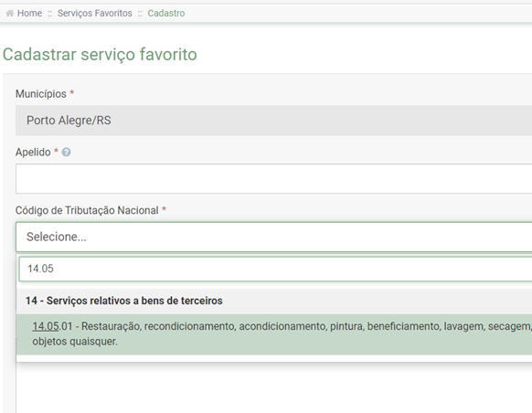Click the separator before Cadastro breadcrumb

140,14
